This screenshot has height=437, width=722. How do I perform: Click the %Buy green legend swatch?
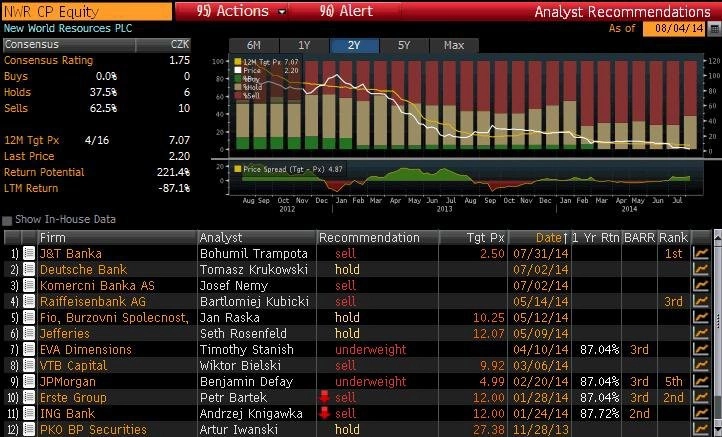[238, 79]
